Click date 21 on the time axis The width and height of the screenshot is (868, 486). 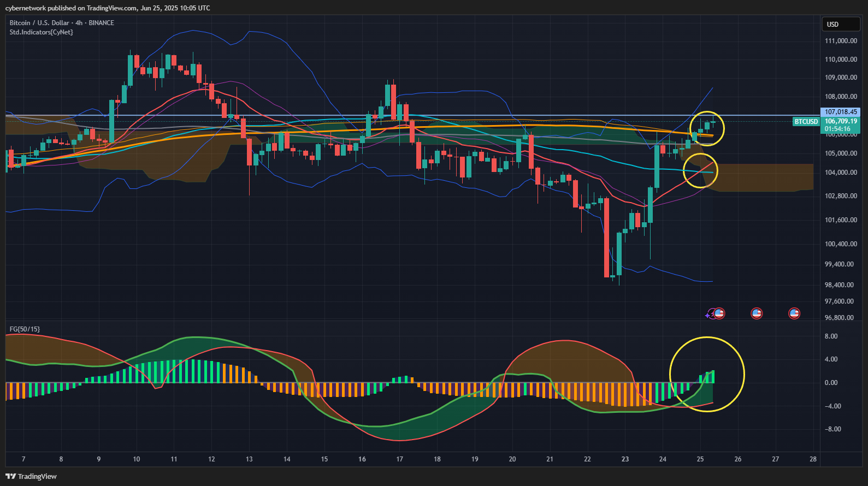pos(550,459)
